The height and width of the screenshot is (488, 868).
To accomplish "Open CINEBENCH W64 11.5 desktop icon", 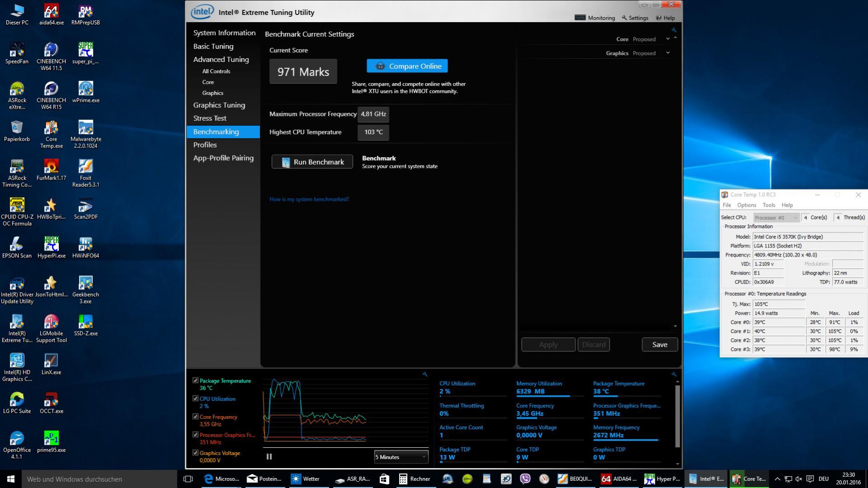I will click(x=51, y=57).
